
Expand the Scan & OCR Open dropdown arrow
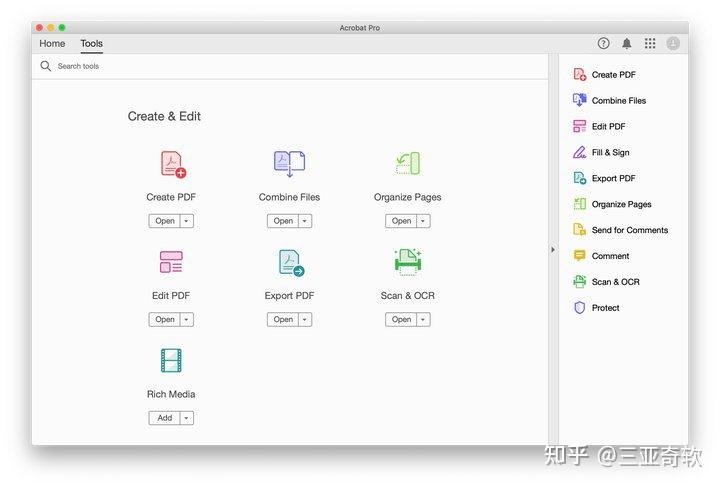click(x=423, y=319)
